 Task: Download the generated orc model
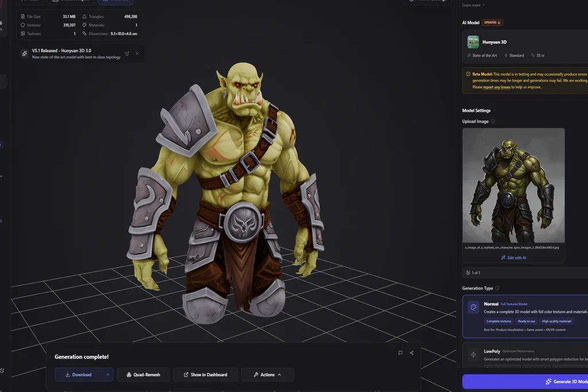tap(78, 374)
